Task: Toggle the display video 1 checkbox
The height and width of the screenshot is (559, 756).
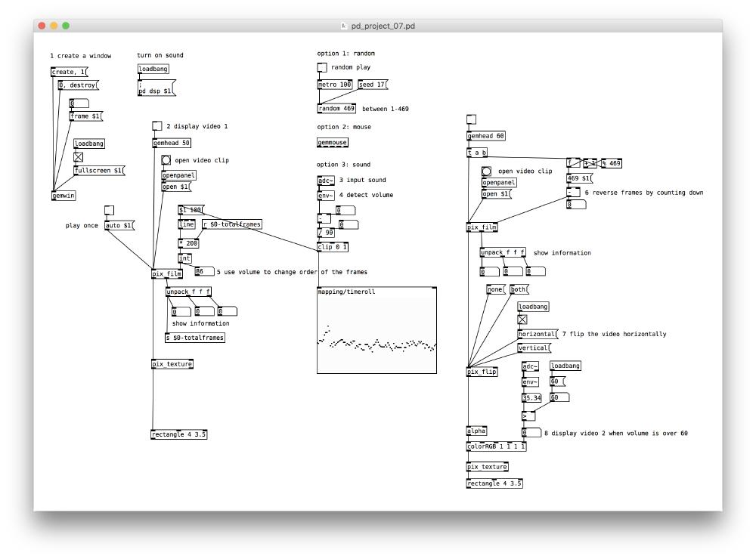Action: pos(157,126)
